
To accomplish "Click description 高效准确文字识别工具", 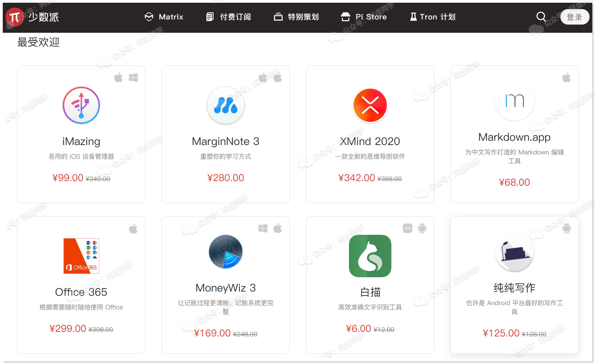I will point(370,307).
